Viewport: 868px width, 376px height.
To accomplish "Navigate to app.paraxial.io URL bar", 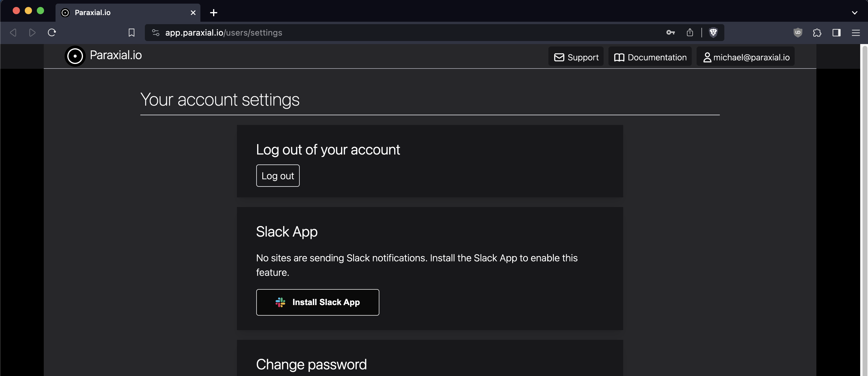I will (224, 32).
